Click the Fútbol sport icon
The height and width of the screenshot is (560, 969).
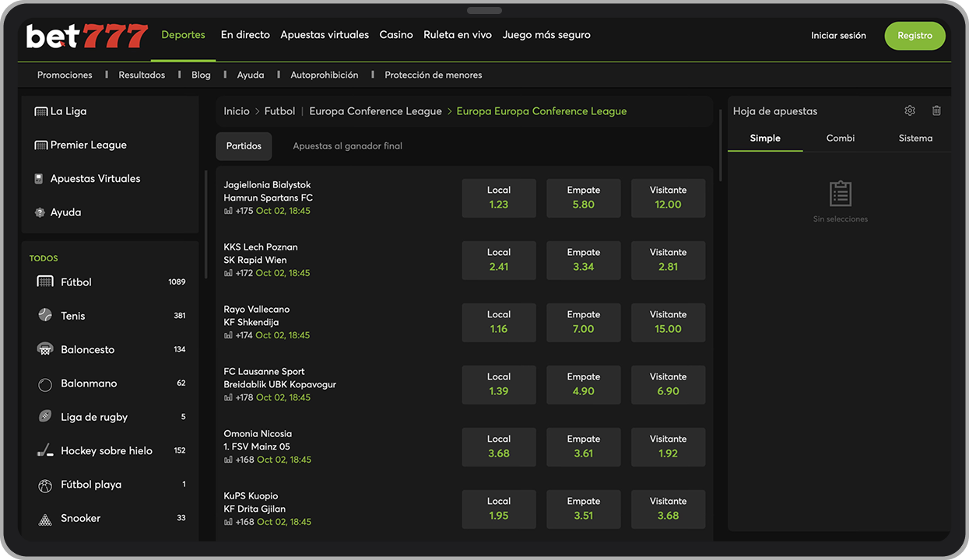tap(45, 282)
